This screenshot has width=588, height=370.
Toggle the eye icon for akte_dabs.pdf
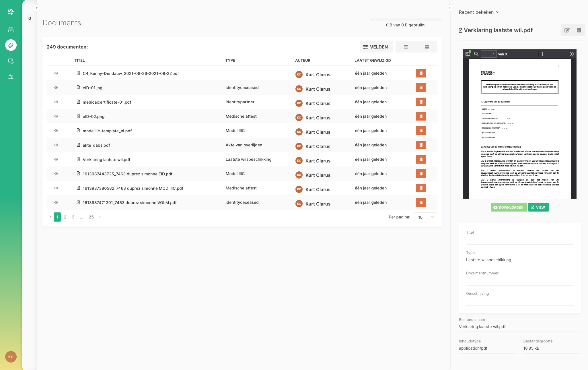point(56,145)
